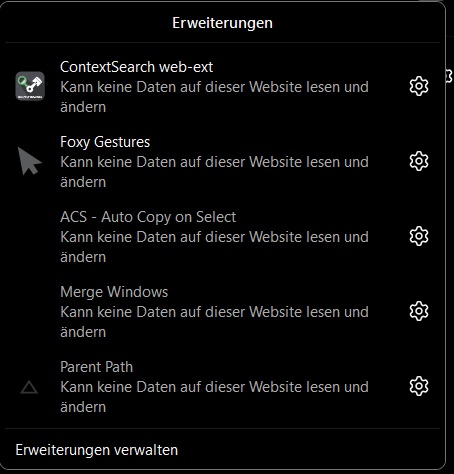Image resolution: width=454 pixels, height=474 pixels.
Task: Click the Parent Path triangle icon
Action: coord(29,387)
